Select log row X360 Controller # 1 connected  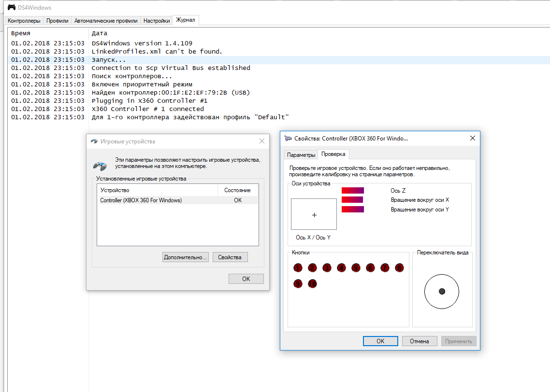click(x=279, y=109)
